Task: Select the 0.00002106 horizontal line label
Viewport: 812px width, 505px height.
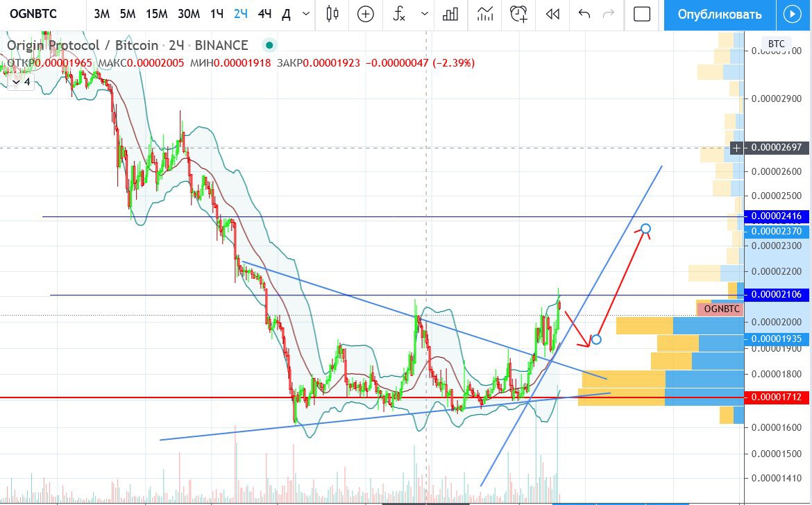Action: pyautogui.click(x=776, y=294)
